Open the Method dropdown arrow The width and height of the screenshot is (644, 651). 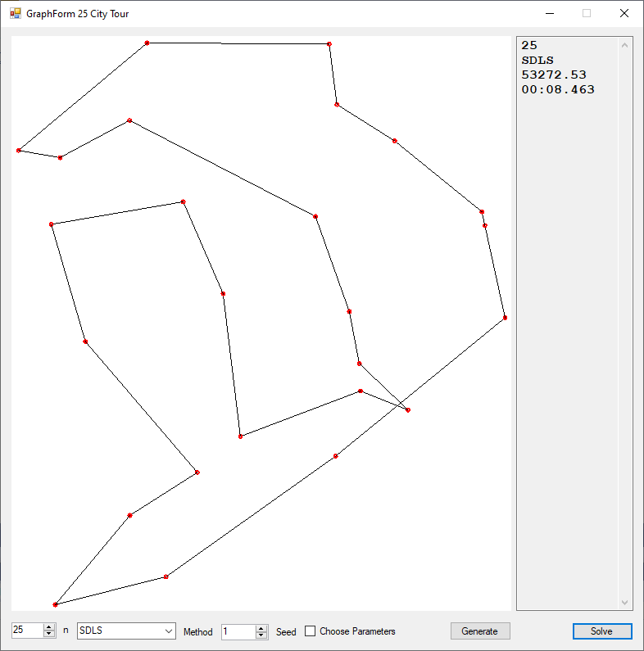pos(169,631)
